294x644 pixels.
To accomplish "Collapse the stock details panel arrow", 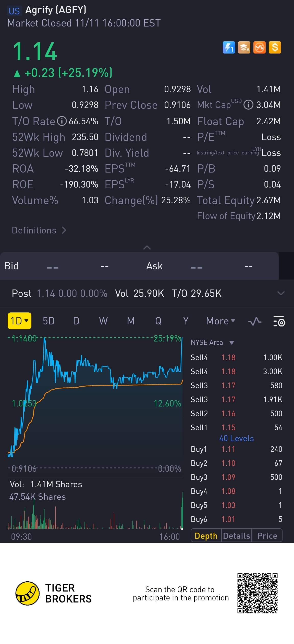I will [x=147, y=247].
